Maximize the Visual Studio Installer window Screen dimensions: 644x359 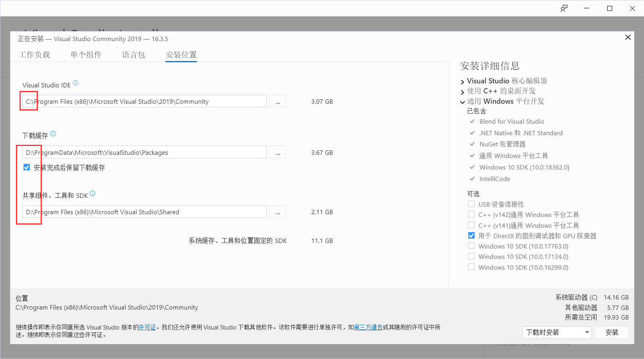[x=610, y=8]
